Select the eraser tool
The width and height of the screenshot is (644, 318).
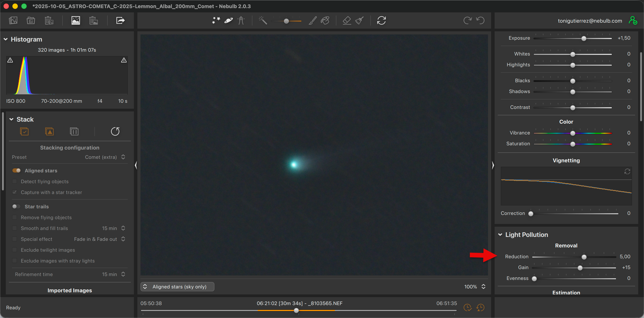[347, 21]
